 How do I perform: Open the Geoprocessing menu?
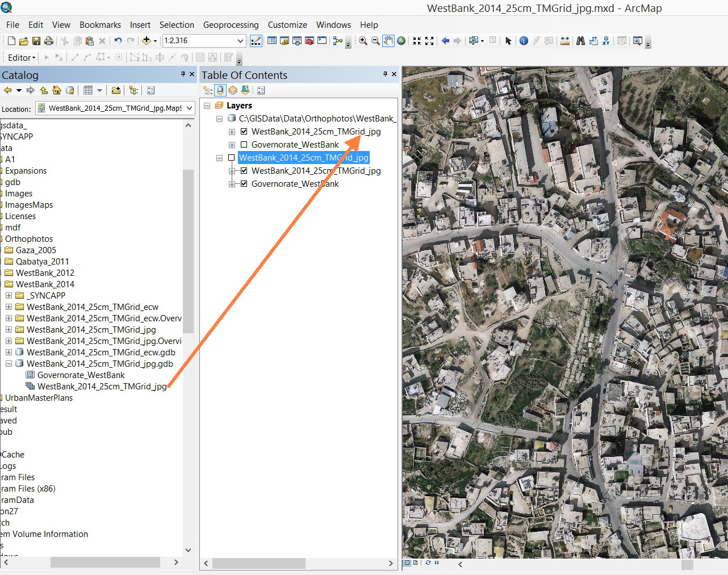pyautogui.click(x=231, y=25)
